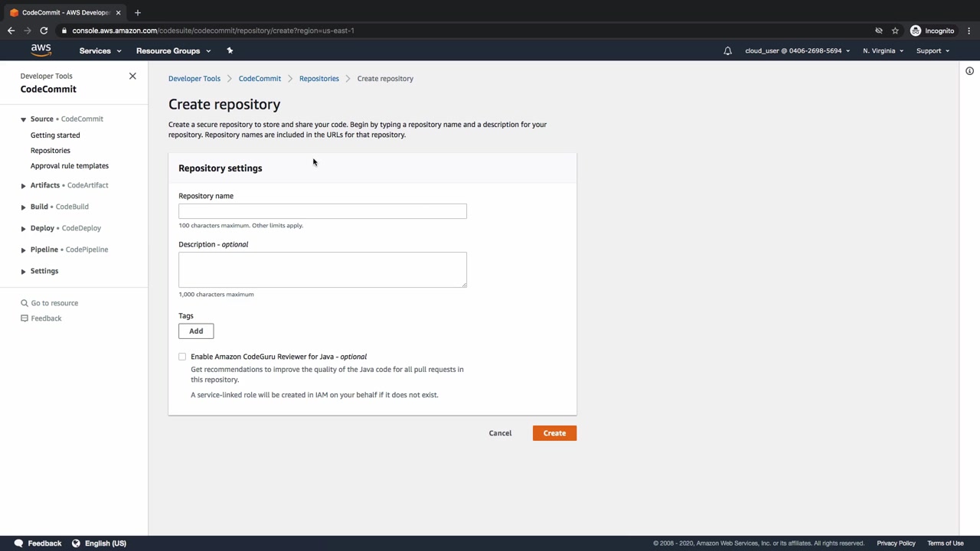Reload the page with the refresh icon
Screen dimensions: 980x551
[44, 31]
